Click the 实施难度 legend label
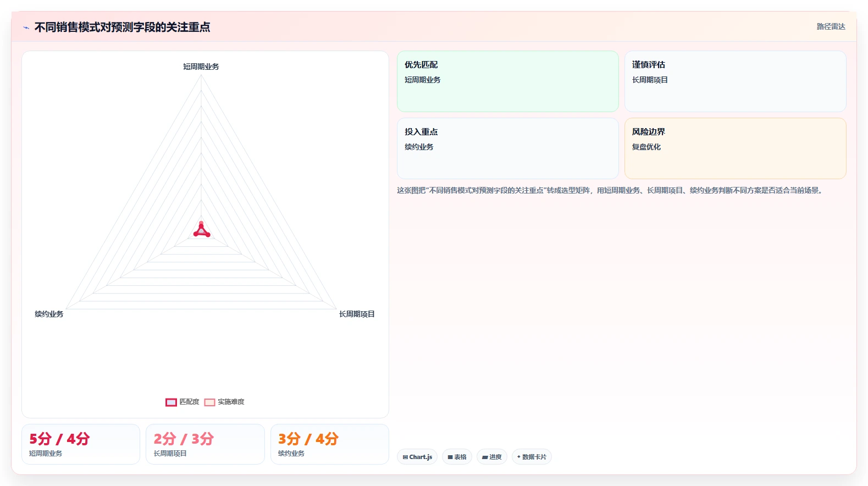 (231, 402)
